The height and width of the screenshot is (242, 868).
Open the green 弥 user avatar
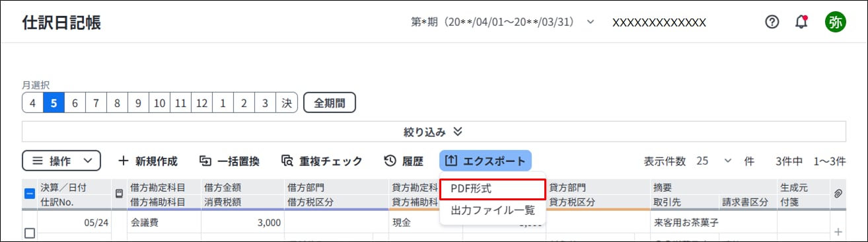point(835,22)
